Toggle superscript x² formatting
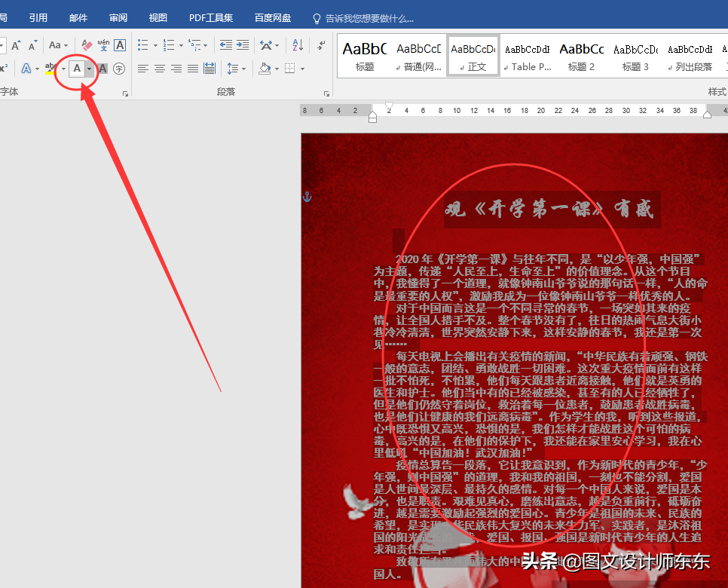728x588 pixels. [4, 69]
